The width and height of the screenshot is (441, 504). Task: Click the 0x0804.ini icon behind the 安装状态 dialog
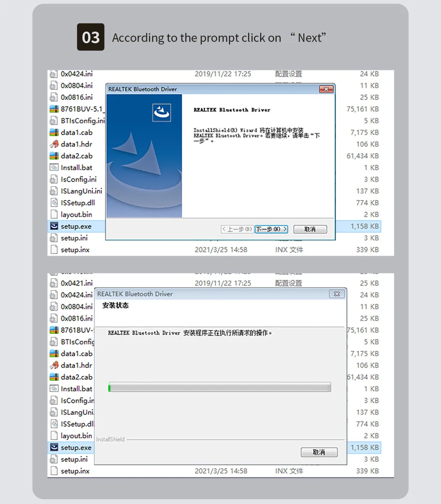pos(54,307)
